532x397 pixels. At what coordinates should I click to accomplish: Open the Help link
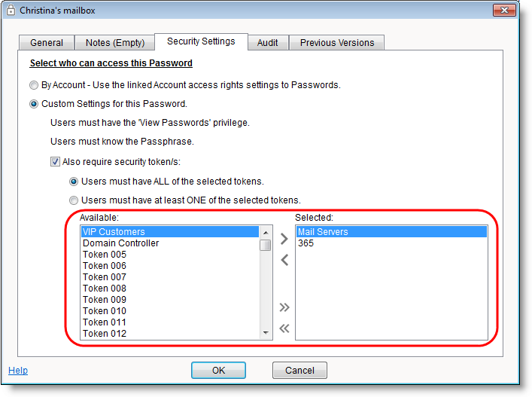pos(18,371)
